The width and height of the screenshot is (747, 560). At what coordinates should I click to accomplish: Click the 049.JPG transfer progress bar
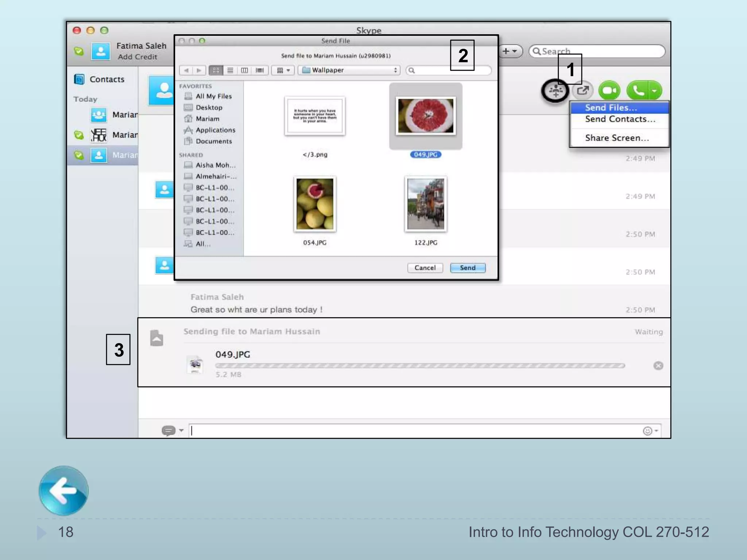point(419,365)
